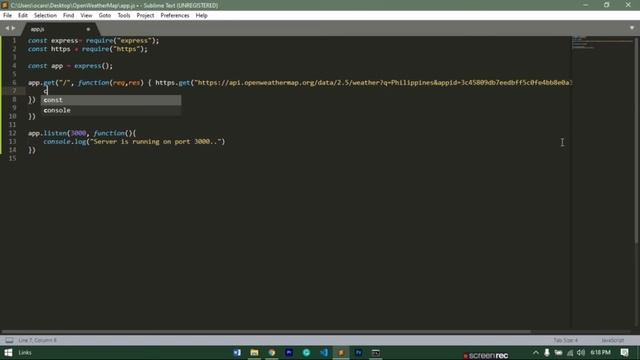
Task: Restore down the Sublime Text window
Action: [x=607, y=5]
